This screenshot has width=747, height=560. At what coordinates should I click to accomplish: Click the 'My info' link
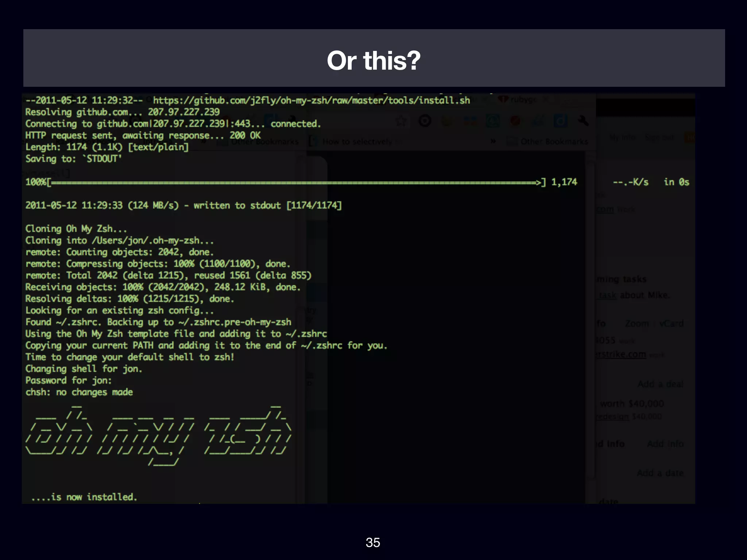[x=622, y=138]
